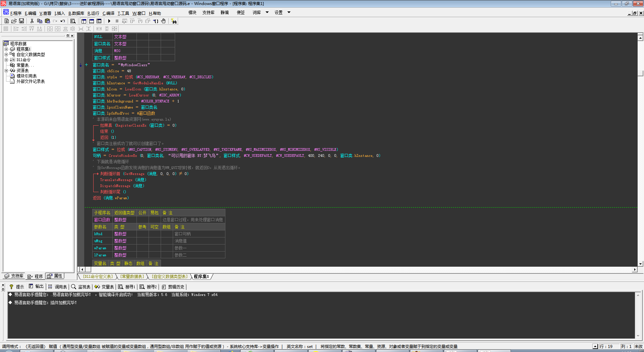Viewport: 644px width, 352px height.
Task: Click the help binoculars icon
Action: (x=174, y=21)
